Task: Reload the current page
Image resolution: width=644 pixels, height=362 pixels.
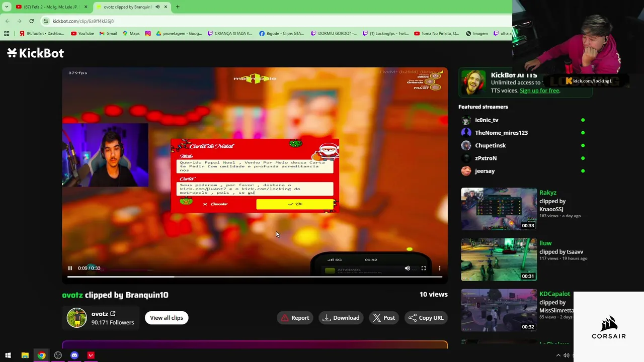Action: click(x=31, y=21)
